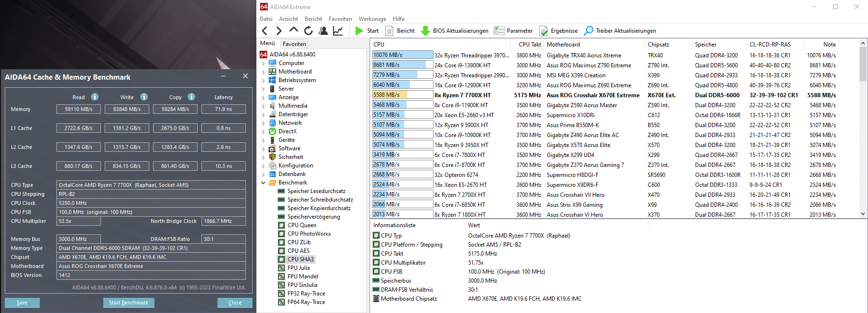Select the 8681 MB/s Core i9-13900K bar
Viewport: 868px width, 313px height.
tap(403, 65)
